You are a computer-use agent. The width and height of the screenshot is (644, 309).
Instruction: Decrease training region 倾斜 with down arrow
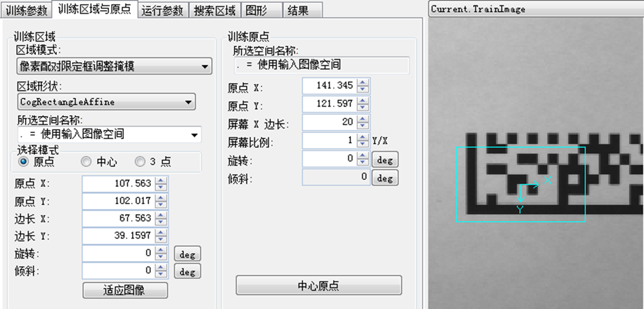[x=161, y=275]
